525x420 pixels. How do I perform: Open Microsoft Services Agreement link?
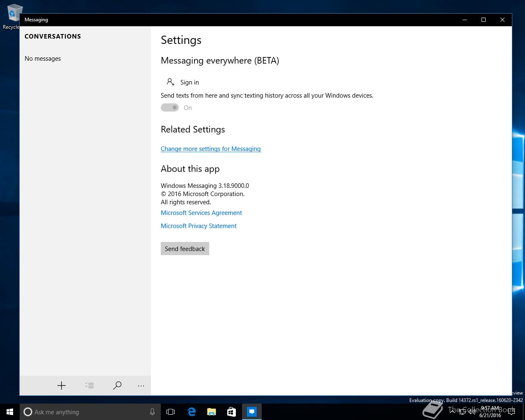[x=201, y=213]
